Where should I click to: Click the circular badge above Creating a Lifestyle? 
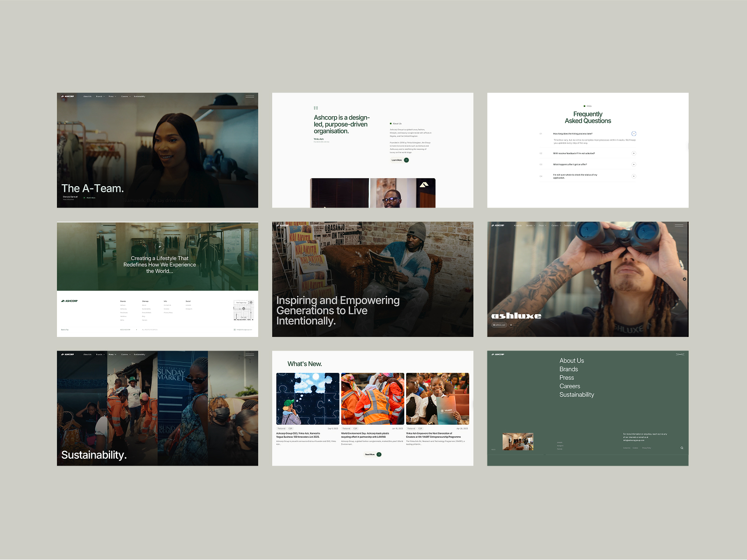pyautogui.click(x=160, y=246)
